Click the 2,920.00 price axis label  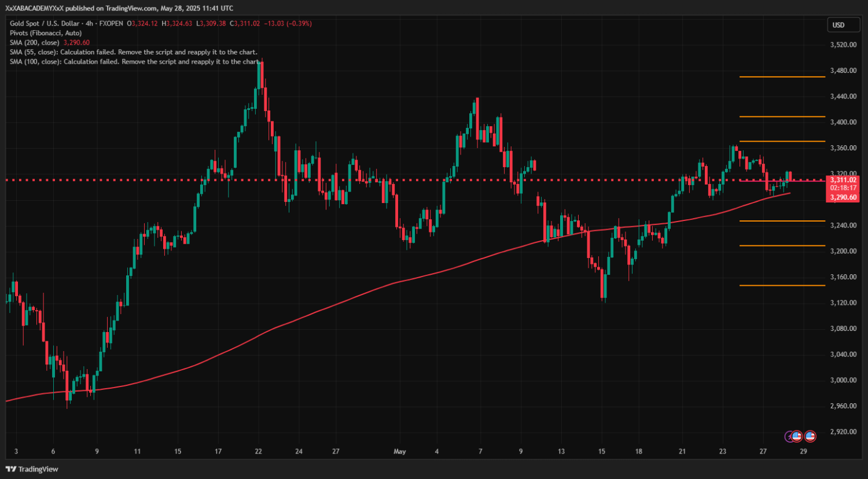[x=843, y=432]
